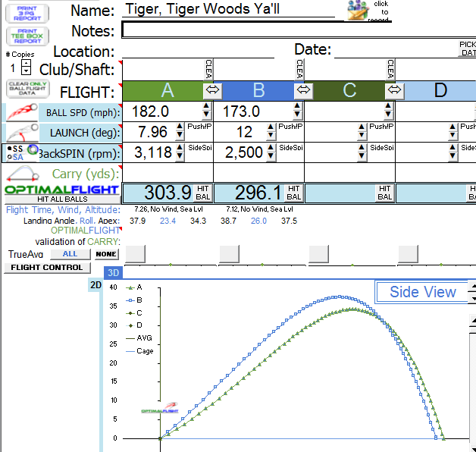Decrease flight A ball speed
Screen dimensions: 476x452
206,115
